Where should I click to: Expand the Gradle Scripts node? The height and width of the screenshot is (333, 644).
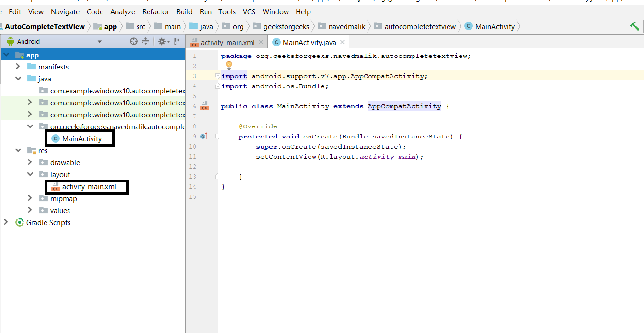[6, 222]
